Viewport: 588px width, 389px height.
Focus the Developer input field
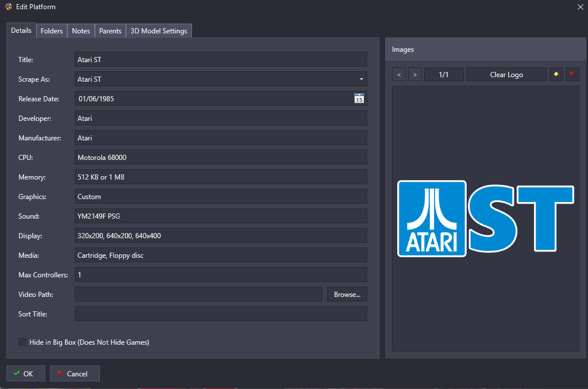click(221, 119)
